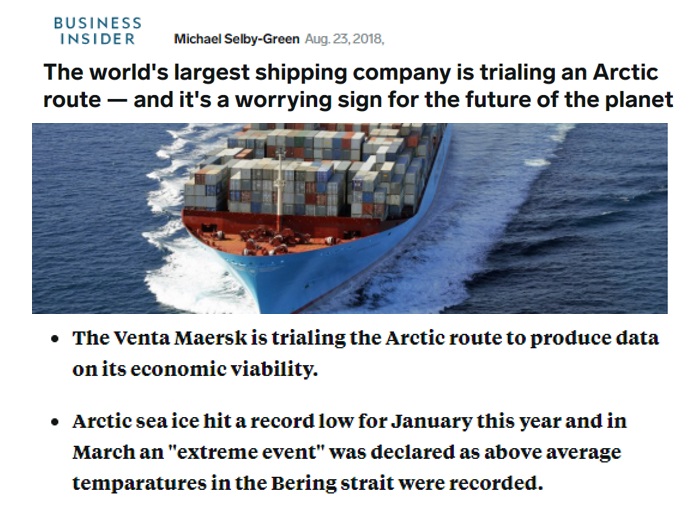Image resolution: width=693 pixels, height=515 pixels.
Task: Click the word "INSIDER" in the logo
Action: [x=98, y=39]
